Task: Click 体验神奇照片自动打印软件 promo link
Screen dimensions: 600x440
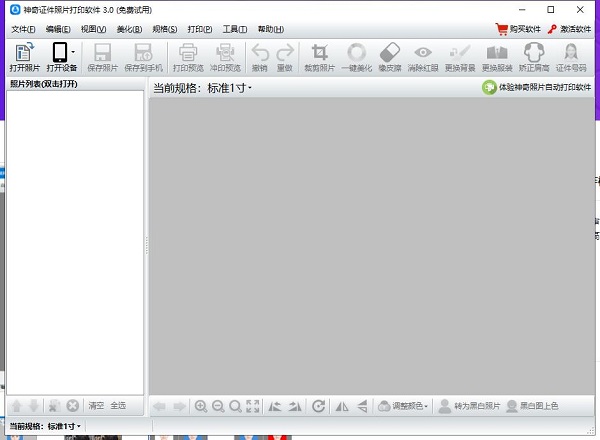Action: tap(536, 88)
